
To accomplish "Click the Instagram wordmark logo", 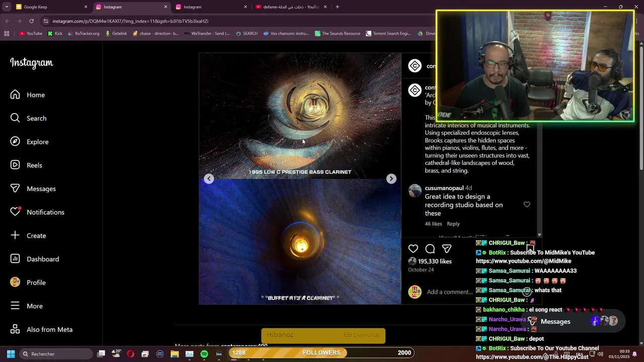I will coord(31,63).
